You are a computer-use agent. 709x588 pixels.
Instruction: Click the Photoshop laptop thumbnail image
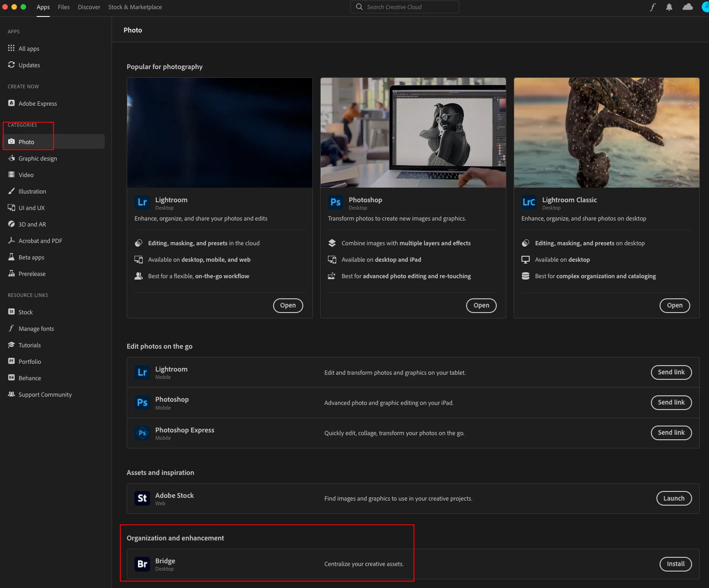click(x=413, y=133)
